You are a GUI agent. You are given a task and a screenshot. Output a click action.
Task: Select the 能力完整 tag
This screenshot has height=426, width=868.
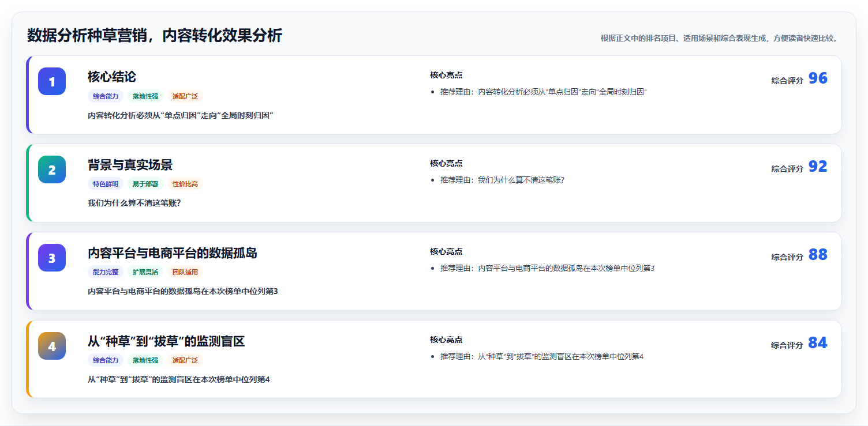[106, 273]
